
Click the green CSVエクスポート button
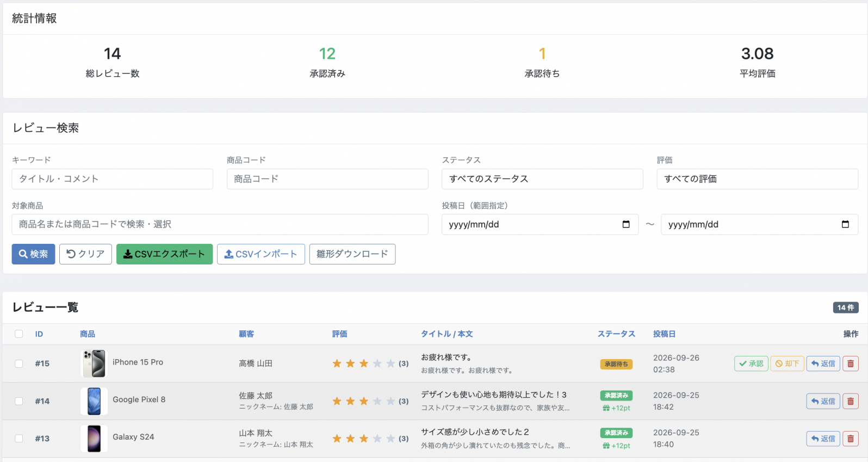[164, 254]
